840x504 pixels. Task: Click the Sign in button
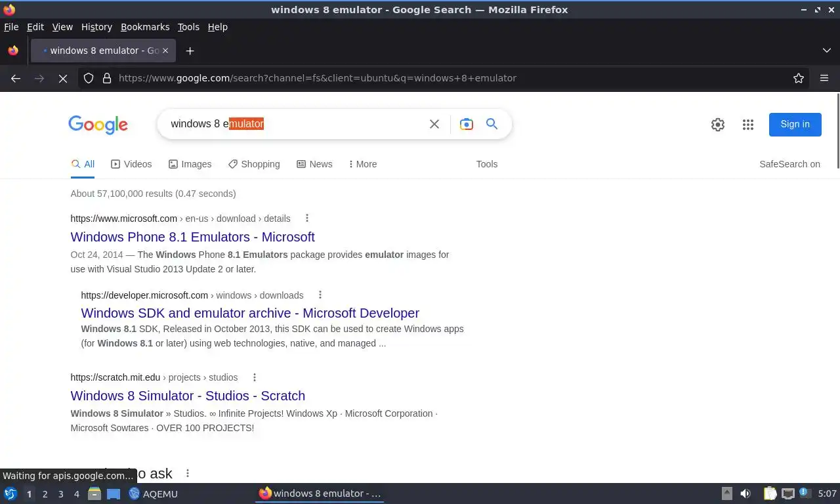click(x=795, y=125)
